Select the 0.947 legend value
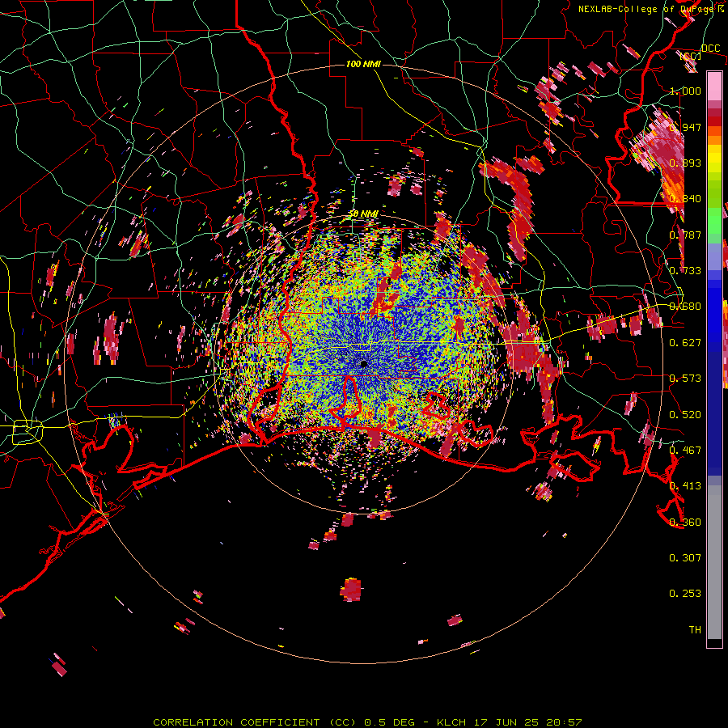The height and width of the screenshot is (728, 728). (687, 127)
